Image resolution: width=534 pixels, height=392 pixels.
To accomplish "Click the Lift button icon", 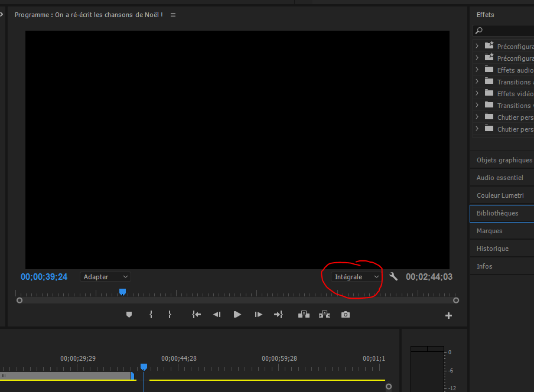I will pyautogui.click(x=304, y=315).
